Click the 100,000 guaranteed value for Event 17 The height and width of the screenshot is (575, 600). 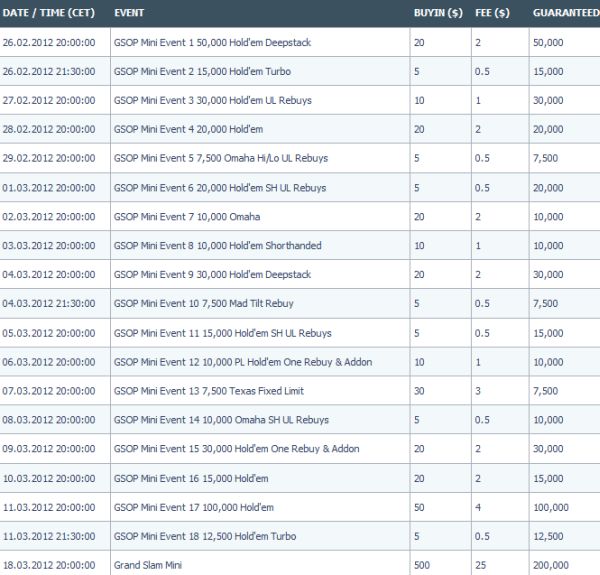coord(551,507)
